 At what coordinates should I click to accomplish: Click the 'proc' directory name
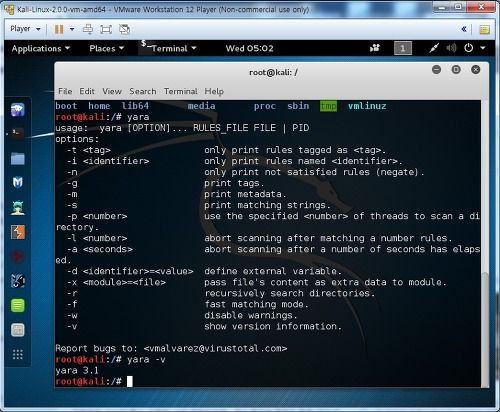(265, 106)
